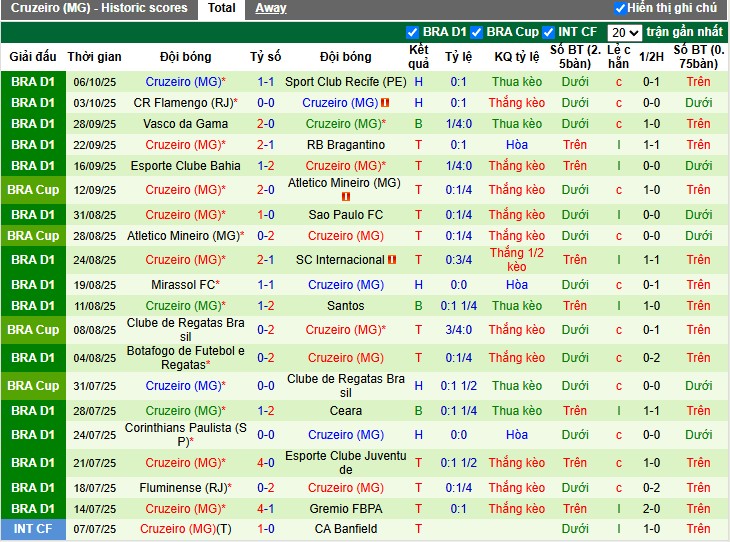Click red card icon under Atletico Mineiro (MG)
Screen dimensions: 730x542
tap(345, 197)
